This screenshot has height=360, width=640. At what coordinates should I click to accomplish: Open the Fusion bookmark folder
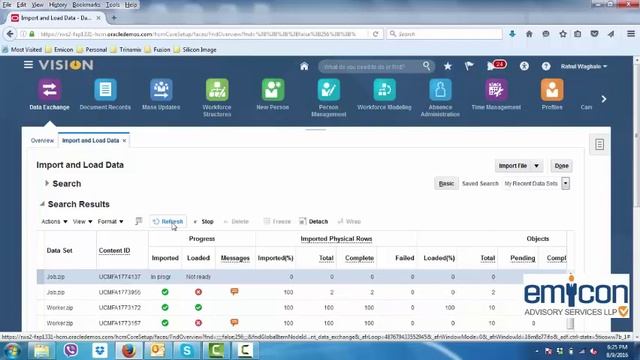[158, 49]
